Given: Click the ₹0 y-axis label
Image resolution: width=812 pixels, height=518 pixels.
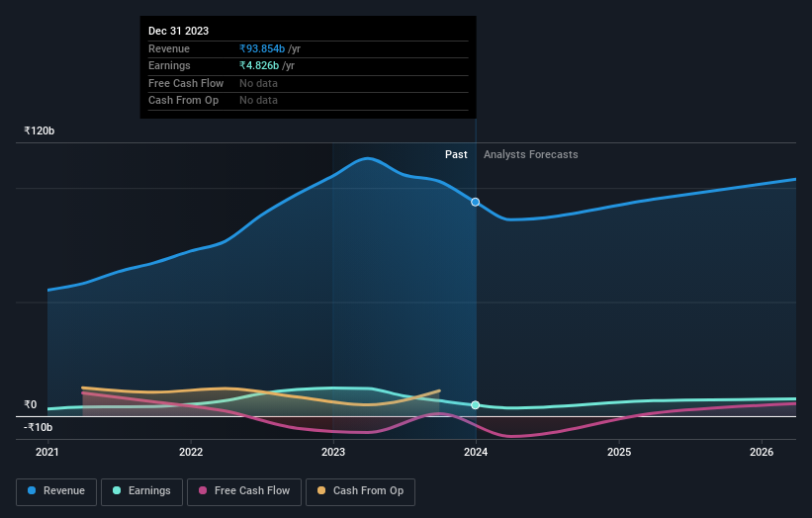Looking at the screenshot, I should [30, 404].
